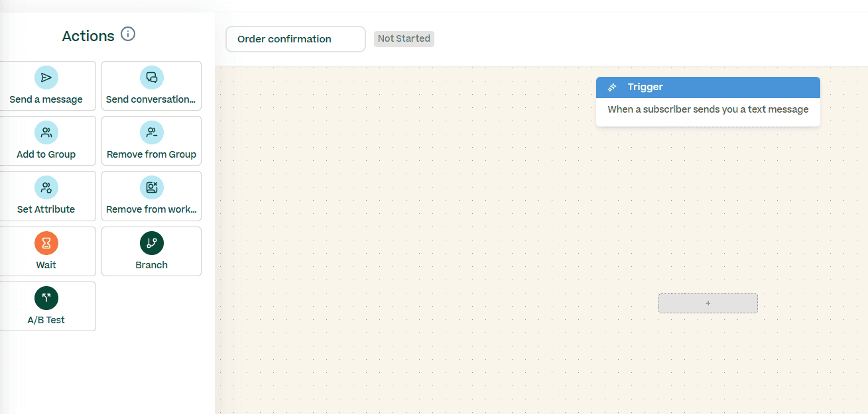The width and height of the screenshot is (868, 414).
Task: Click the Remove from Group icon
Action: click(152, 132)
